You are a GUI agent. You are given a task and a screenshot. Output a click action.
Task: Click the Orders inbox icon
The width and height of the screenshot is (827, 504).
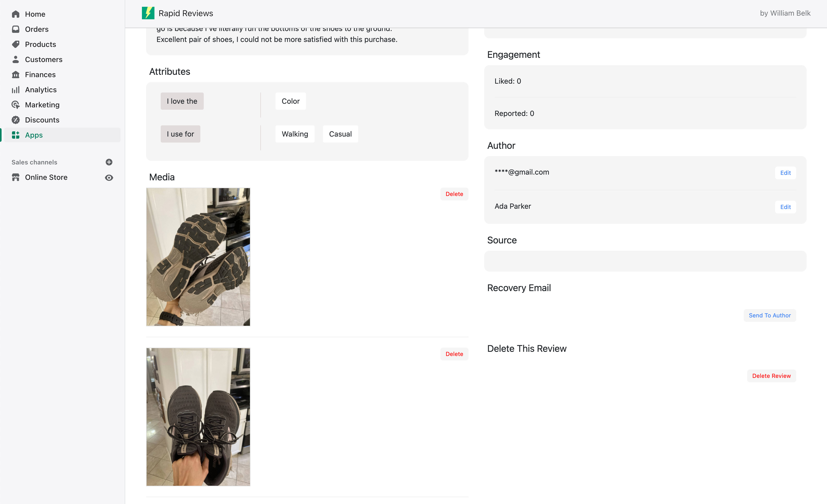pos(15,29)
